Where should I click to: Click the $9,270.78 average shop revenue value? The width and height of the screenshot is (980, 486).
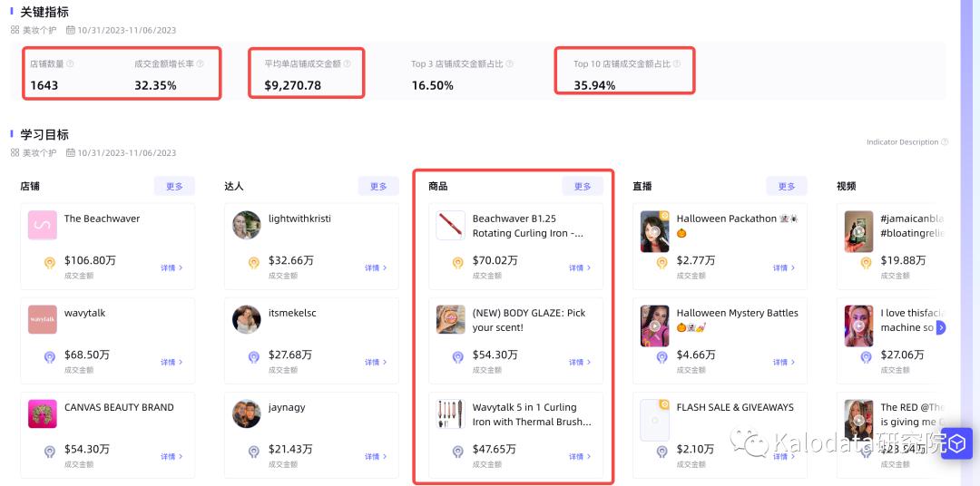292,85
